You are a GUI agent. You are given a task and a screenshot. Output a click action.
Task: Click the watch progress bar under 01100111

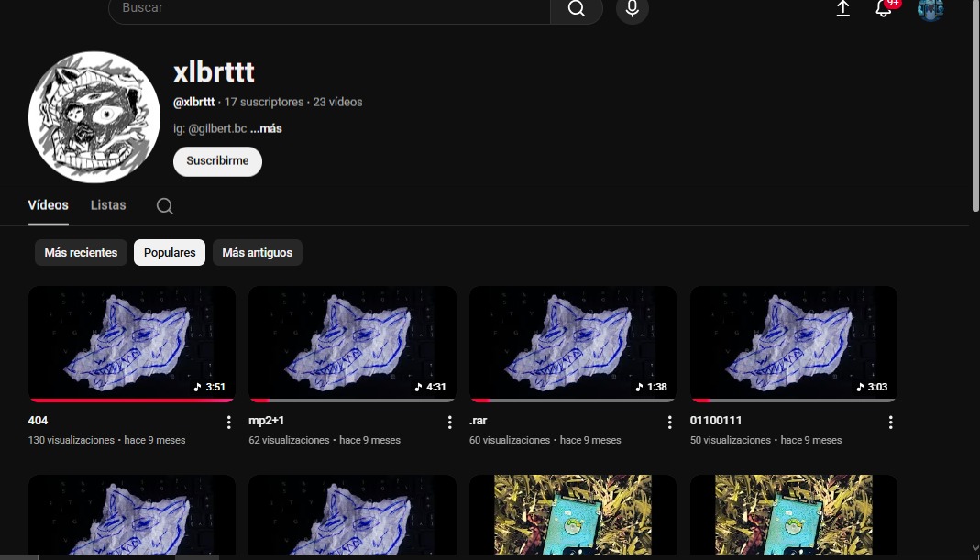click(793, 400)
